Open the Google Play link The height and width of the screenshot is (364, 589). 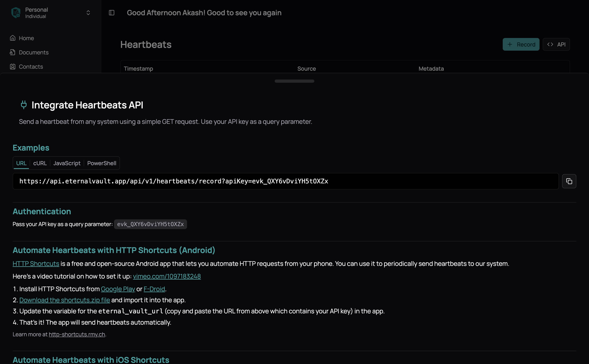(x=118, y=289)
